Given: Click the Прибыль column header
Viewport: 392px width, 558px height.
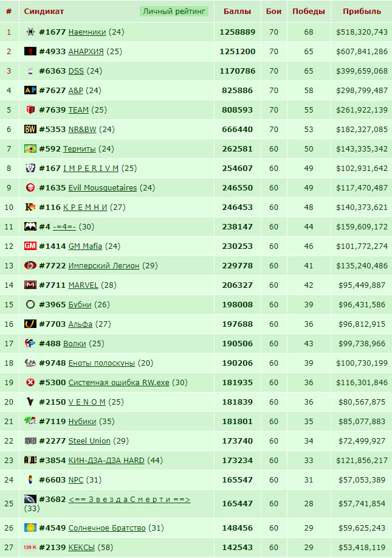Looking at the screenshot, I should (362, 12).
